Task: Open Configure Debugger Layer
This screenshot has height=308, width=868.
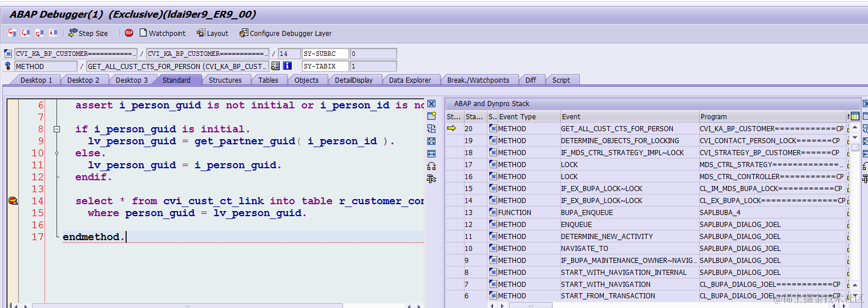Action: (x=285, y=33)
